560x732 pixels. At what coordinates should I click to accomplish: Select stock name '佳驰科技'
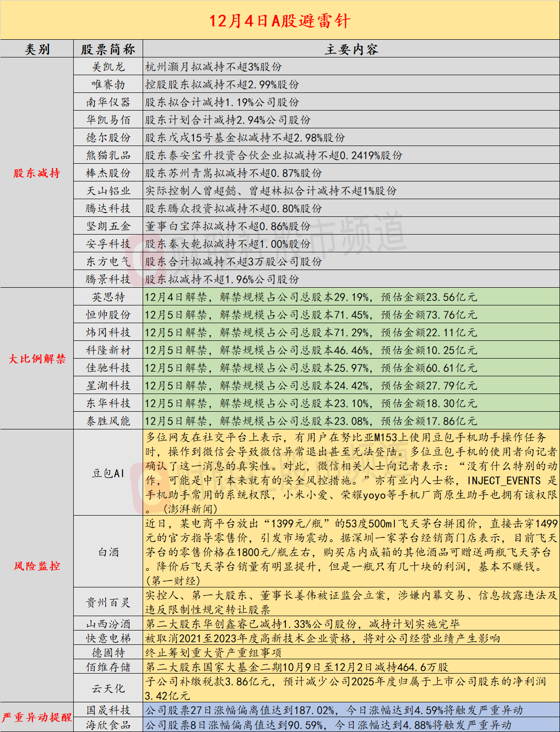[108, 368]
